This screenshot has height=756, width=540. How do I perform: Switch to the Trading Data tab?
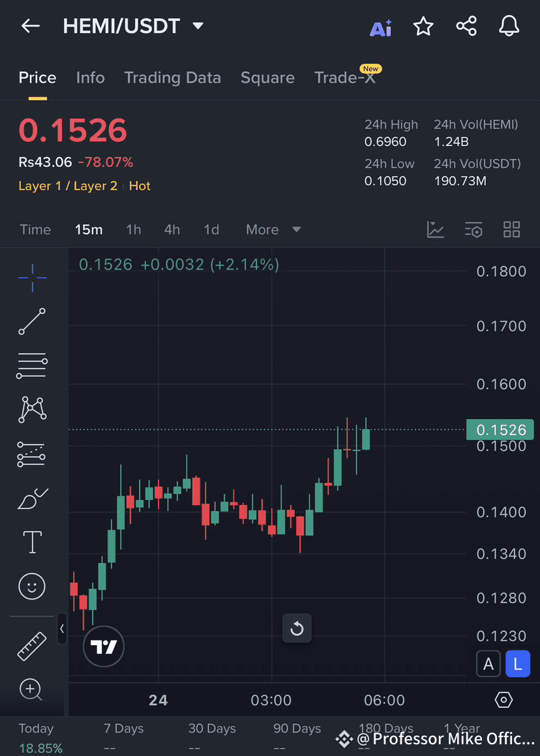(x=172, y=78)
